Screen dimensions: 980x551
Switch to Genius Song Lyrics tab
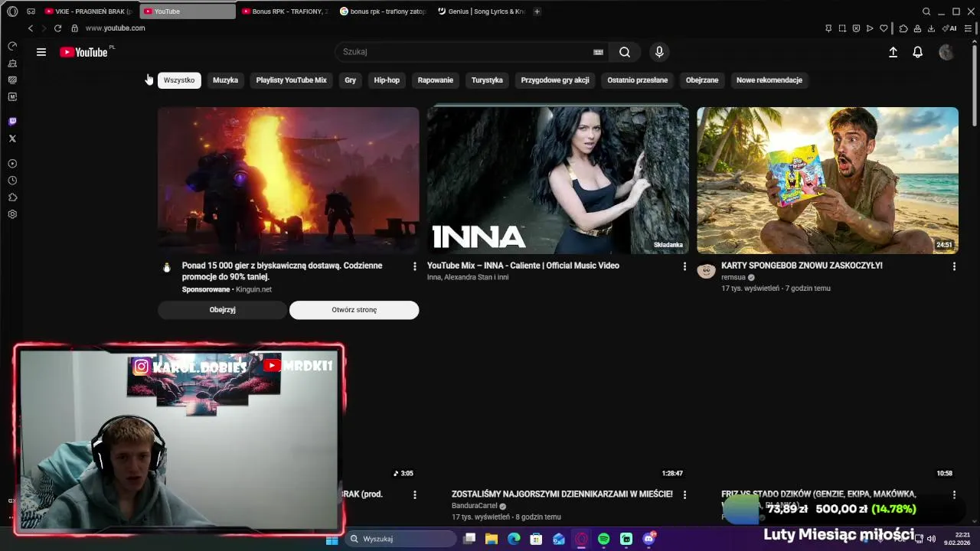482,11
